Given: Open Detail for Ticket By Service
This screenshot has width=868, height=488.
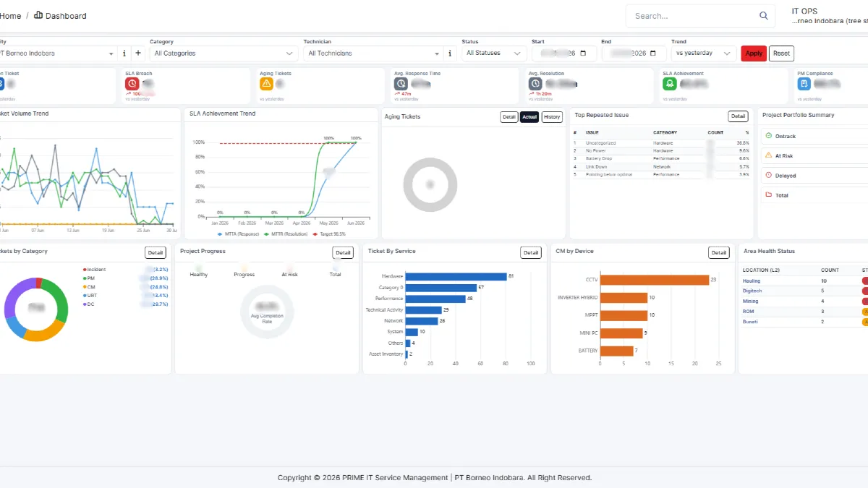Looking at the screenshot, I should point(531,252).
